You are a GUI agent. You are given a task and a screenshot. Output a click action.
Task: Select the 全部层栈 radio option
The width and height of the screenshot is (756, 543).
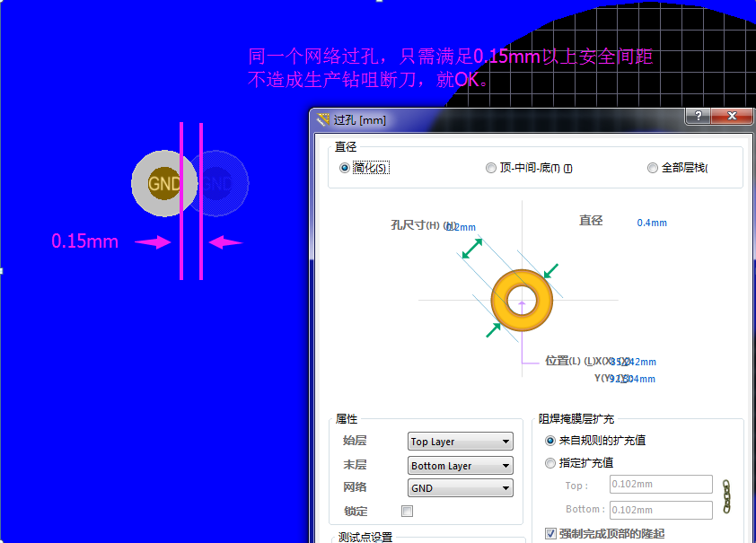coord(653,168)
